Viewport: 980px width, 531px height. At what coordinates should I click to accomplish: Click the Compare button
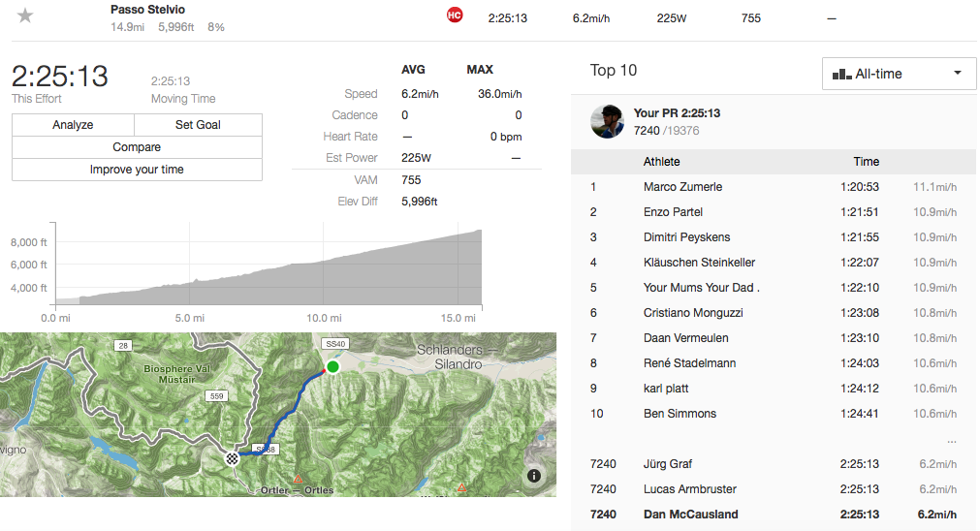[137, 147]
